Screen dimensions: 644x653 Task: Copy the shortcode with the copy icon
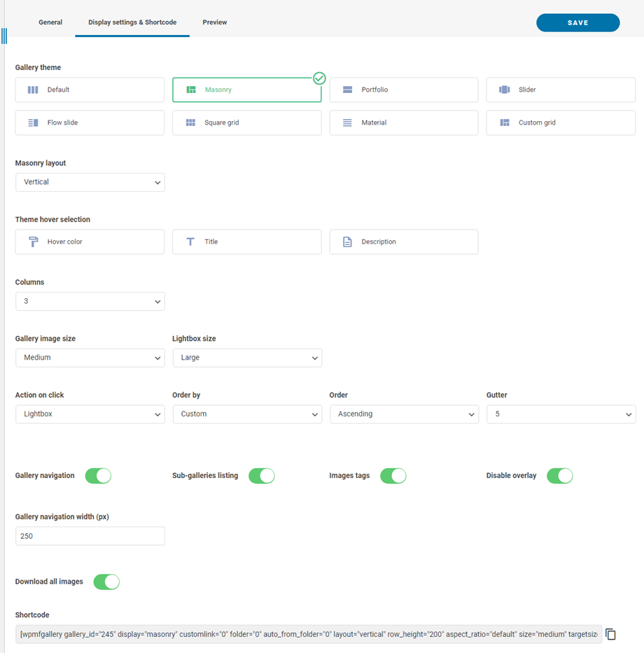coord(610,634)
